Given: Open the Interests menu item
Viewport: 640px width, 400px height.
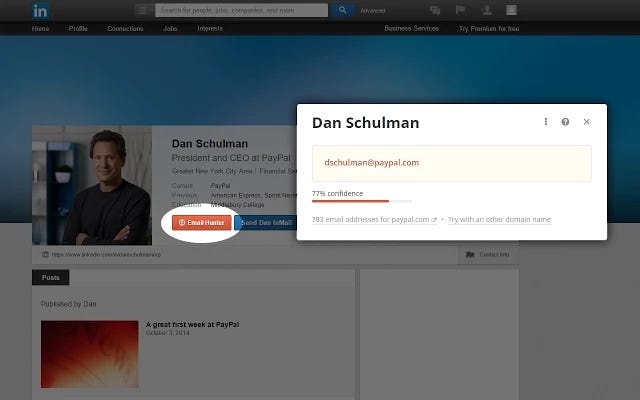Looking at the screenshot, I should 210,29.
